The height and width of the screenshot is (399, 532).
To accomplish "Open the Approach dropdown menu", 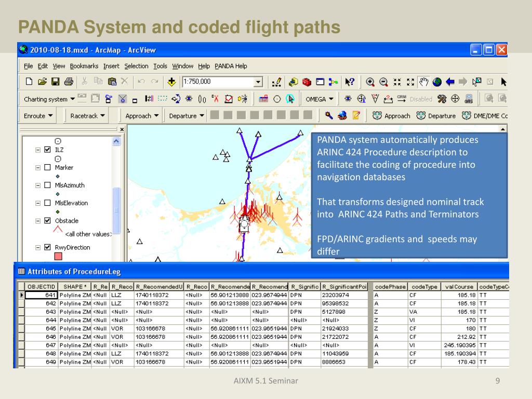I will pyautogui.click(x=142, y=116).
